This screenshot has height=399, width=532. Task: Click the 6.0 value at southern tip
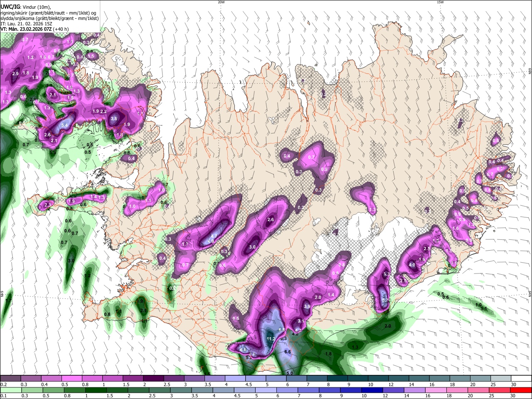(244, 350)
